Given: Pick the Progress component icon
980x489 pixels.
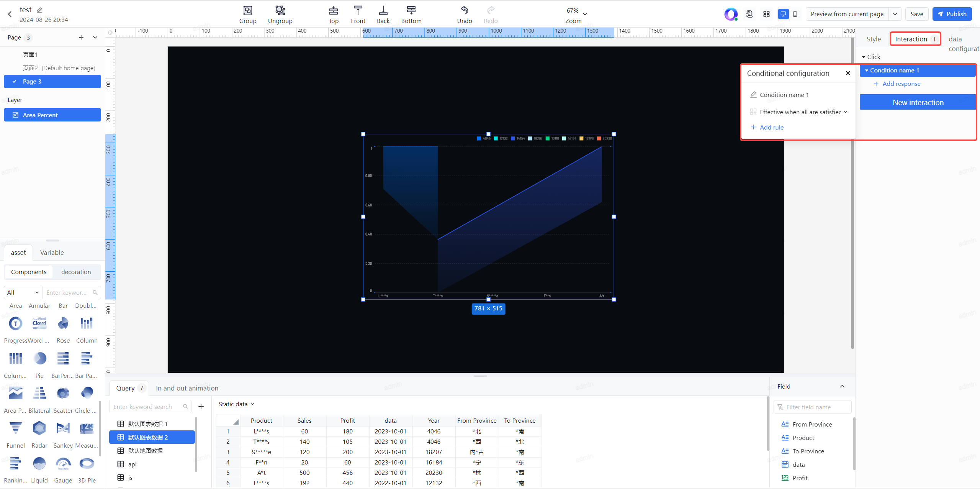Looking at the screenshot, I should pos(15,324).
